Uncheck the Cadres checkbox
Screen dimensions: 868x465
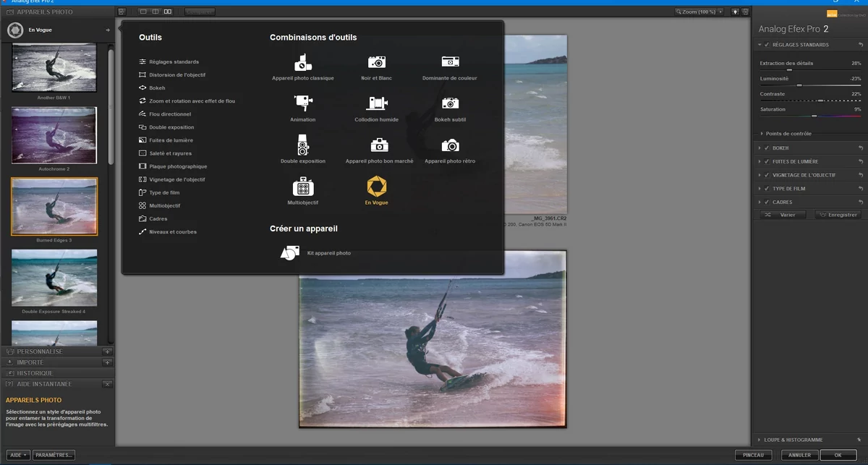[x=767, y=202]
